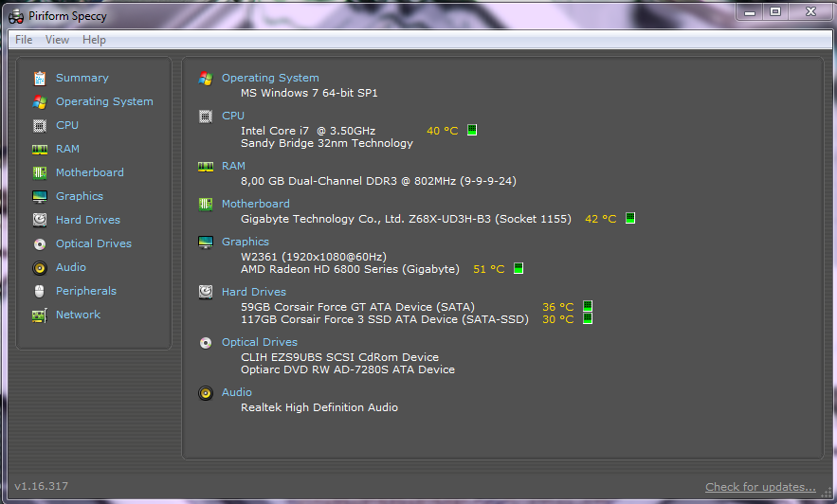
Task: Click the green CPU temperature indicator
Action: (x=472, y=130)
